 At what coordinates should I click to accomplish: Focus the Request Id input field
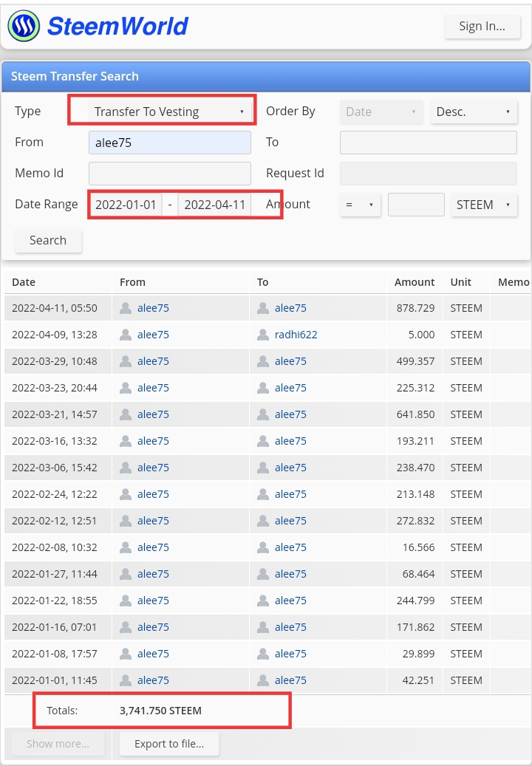click(x=429, y=174)
